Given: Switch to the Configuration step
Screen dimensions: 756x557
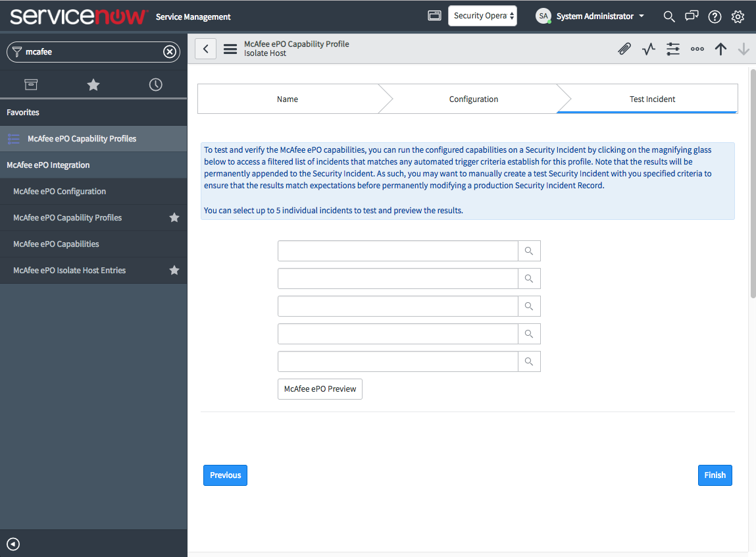Looking at the screenshot, I should (x=474, y=99).
